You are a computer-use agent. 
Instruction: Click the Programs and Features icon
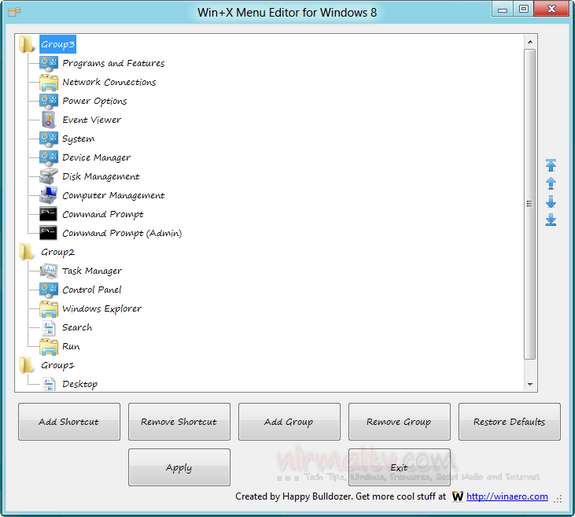48,63
